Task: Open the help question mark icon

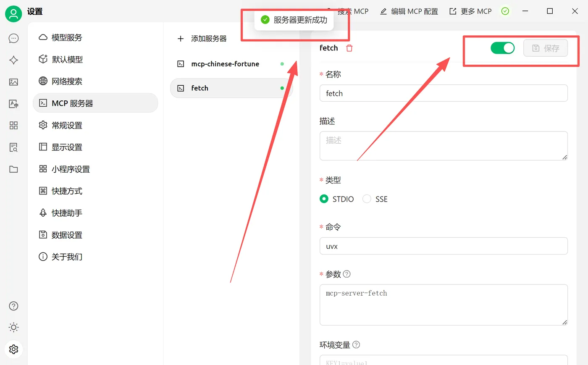Action: click(x=13, y=306)
